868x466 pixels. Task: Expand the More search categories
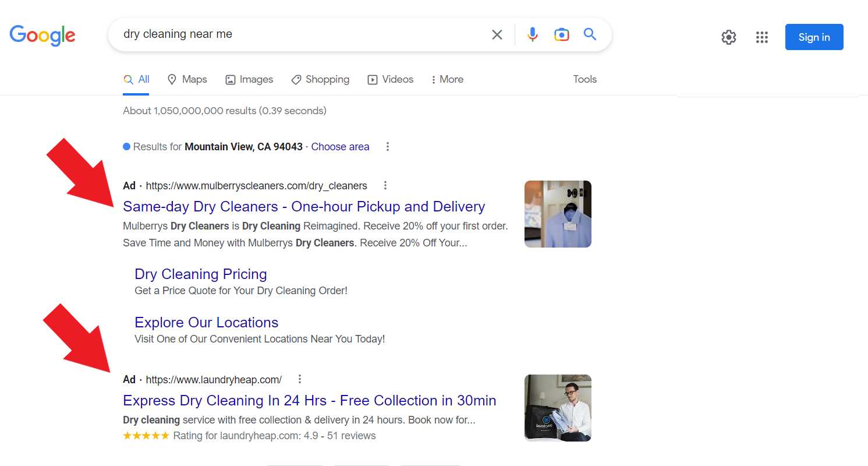click(447, 79)
